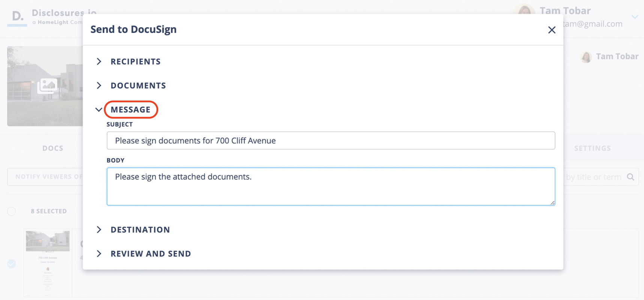Open the Review and Send section heading

pyautogui.click(x=151, y=254)
